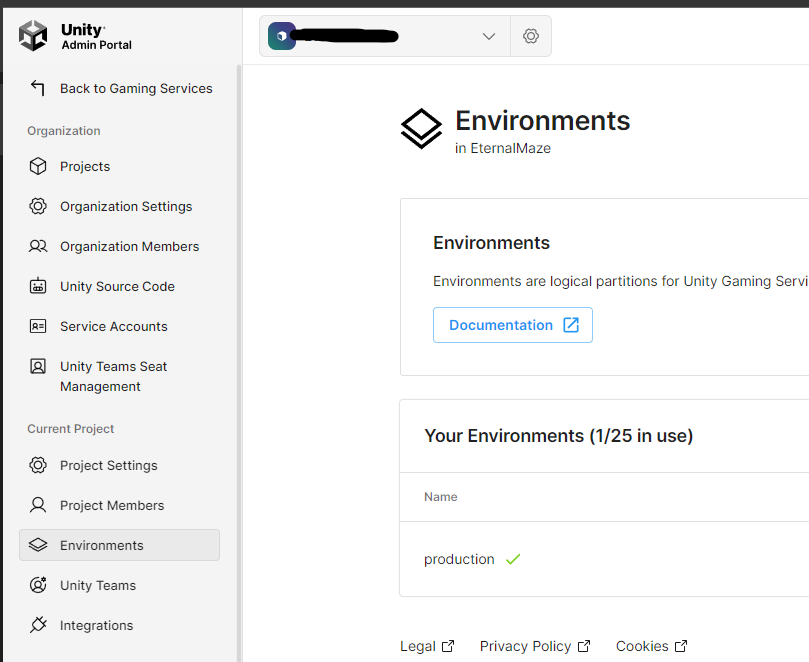Click the Name column header
This screenshot has height=662, width=809.
coord(441,496)
